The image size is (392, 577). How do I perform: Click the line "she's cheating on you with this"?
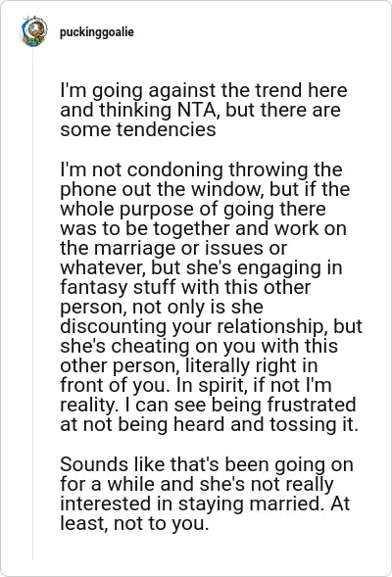click(x=199, y=346)
